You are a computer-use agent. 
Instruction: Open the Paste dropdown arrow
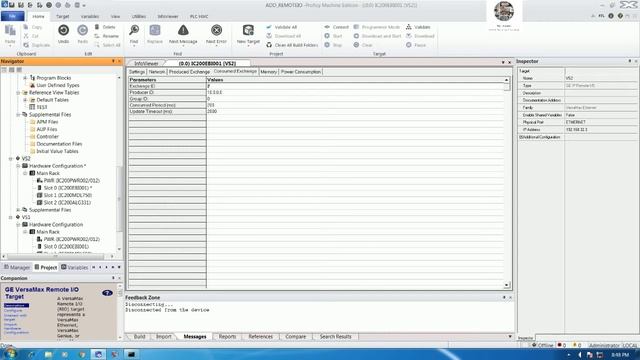click(x=10, y=46)
